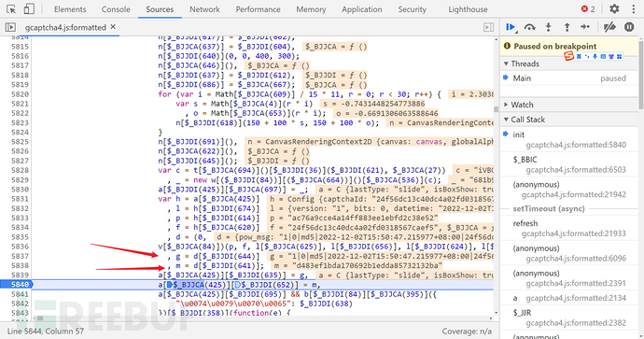This screenshot has height=339, width=644.
Task: Select the init call stack frame
Action: pyautogui.click(x=568, y=139)
